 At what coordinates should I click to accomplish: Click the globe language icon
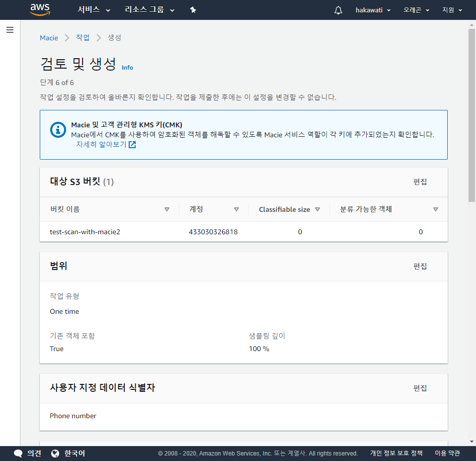tap(55, 454)
